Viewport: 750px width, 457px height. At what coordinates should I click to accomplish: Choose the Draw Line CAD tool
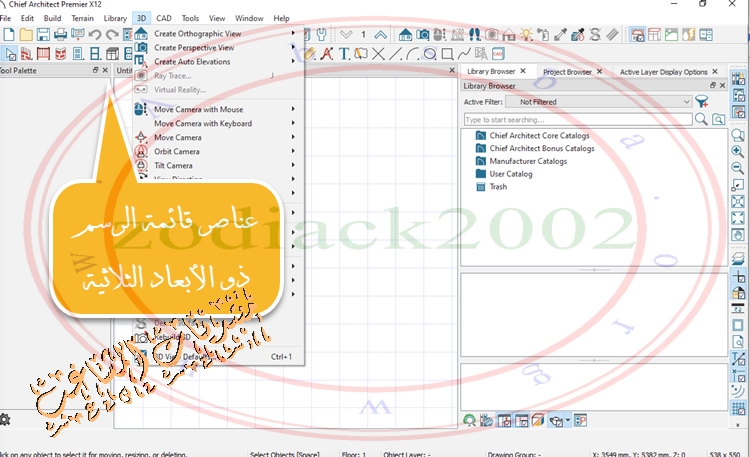click(395, 54)
